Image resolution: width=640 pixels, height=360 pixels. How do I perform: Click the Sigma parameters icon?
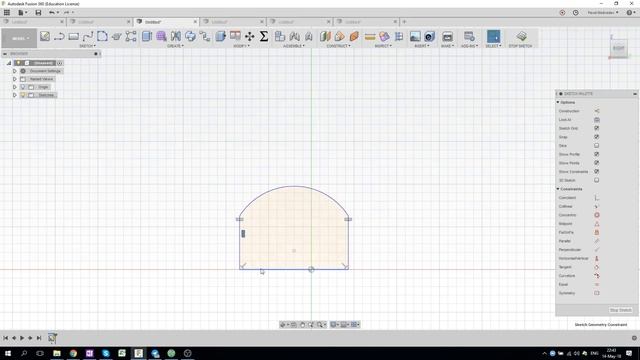click(x=264, y=36)
